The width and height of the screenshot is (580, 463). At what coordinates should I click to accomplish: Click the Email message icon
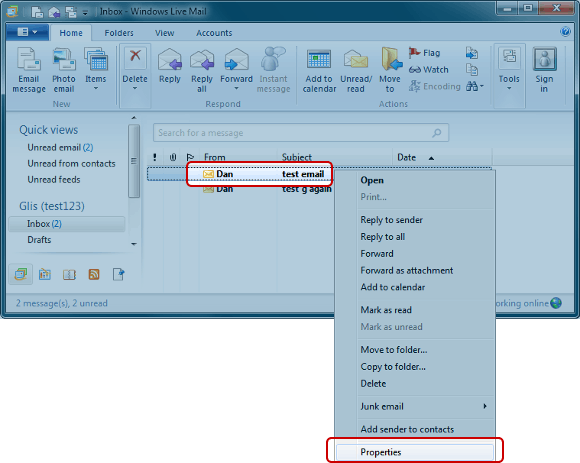(28, 59)
